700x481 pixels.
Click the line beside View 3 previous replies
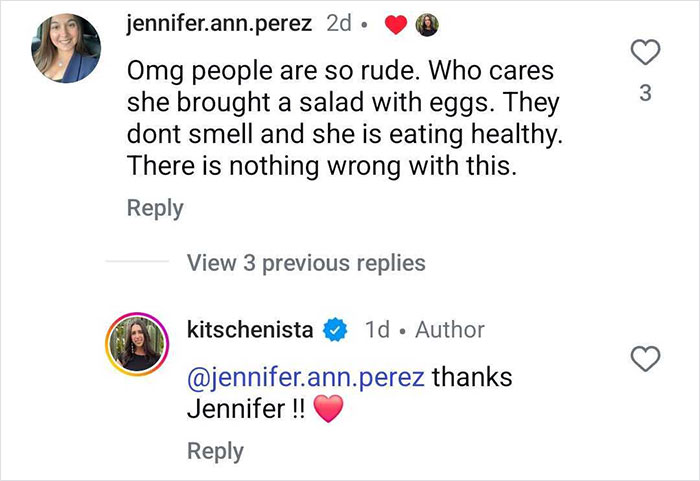(137, 263)
